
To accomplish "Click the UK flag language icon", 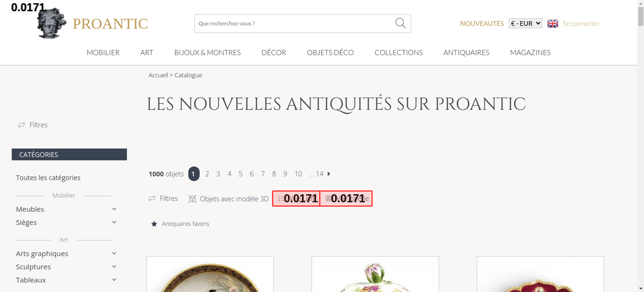I will 553,23.
